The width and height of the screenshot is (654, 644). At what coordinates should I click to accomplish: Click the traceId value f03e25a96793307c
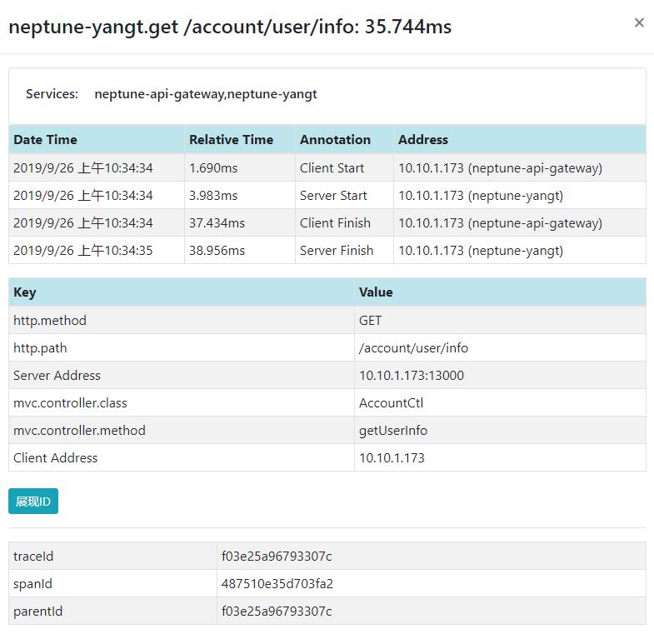(x=277, y=557)
